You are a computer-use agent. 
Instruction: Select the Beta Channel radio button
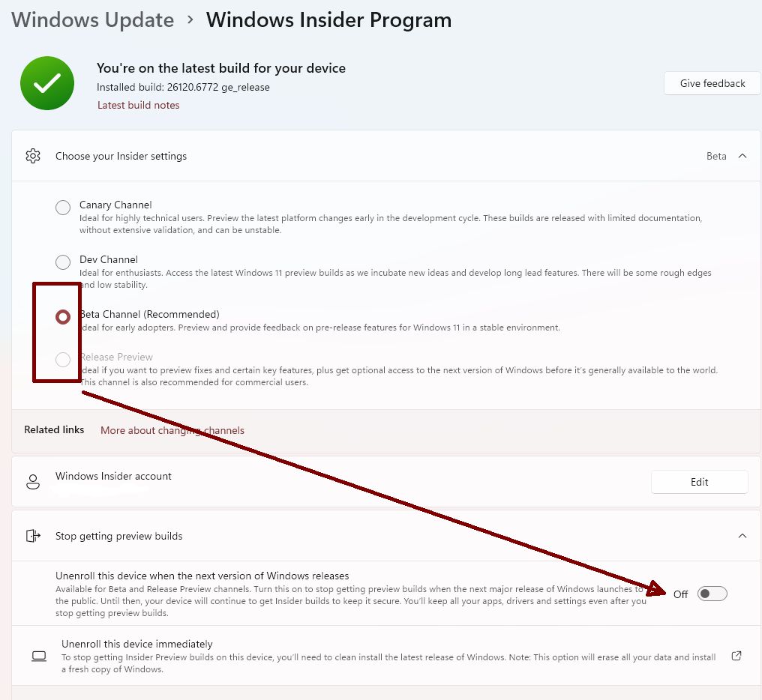coord(63,317)
